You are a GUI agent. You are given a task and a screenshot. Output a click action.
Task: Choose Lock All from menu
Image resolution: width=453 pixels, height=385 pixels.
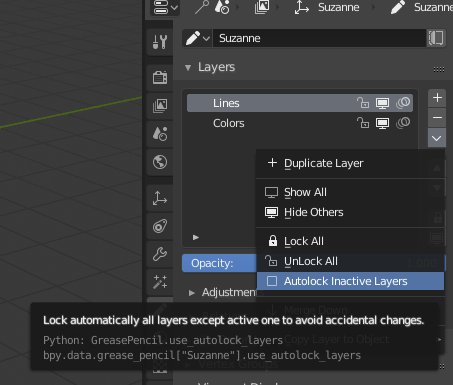pyautogui.click(x=350, y=241)
